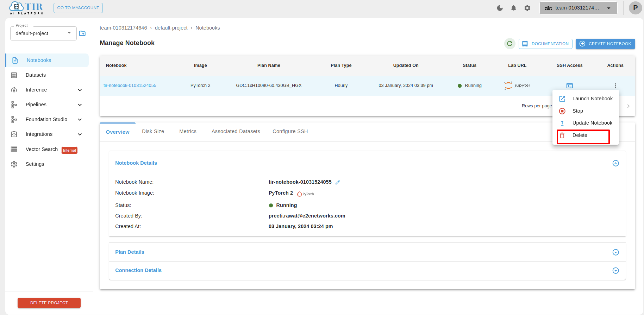Open notifications bell icon
Viewport: 644px width, 315px height.
point(513,8)
